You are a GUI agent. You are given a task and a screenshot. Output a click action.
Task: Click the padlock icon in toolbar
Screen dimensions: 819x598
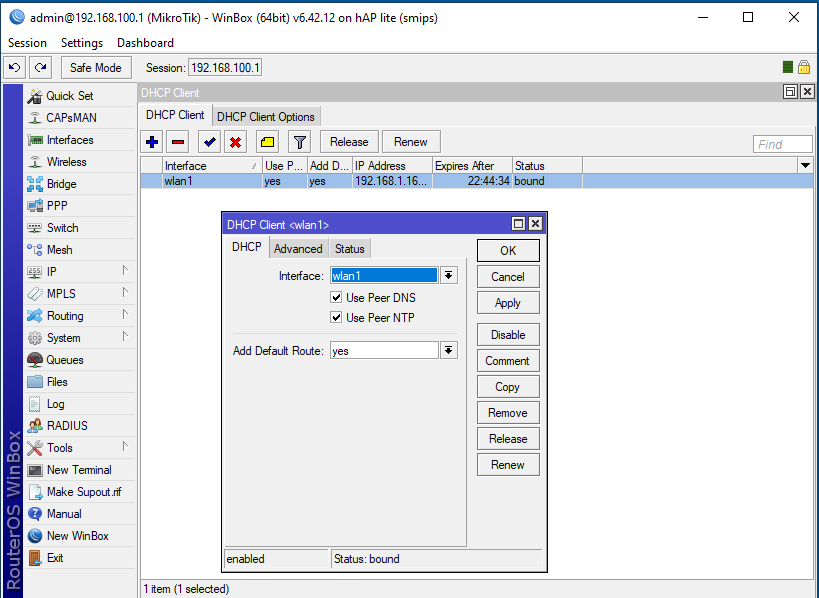coord(804,67)
